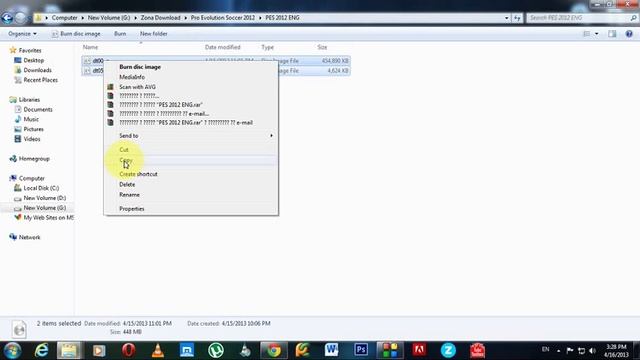The image size is (640, 360).
Task: Click the Forward navigation arrow
Action: [20, 18]
